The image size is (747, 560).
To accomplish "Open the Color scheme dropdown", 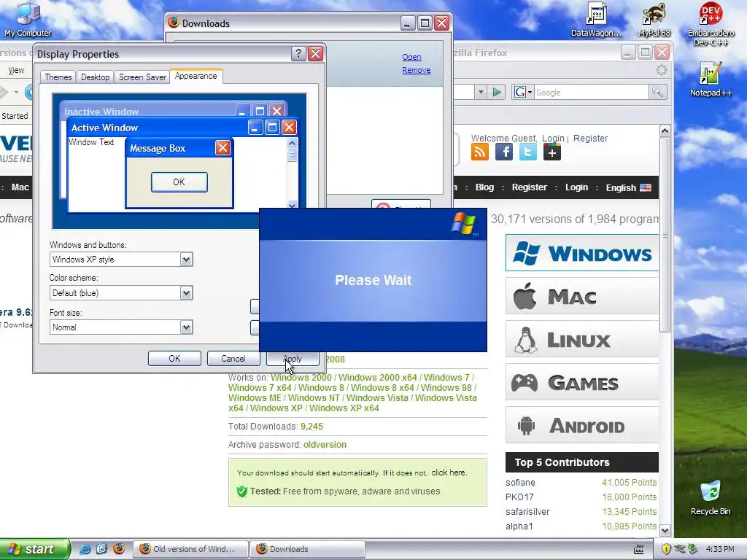I will pos(186,293).
